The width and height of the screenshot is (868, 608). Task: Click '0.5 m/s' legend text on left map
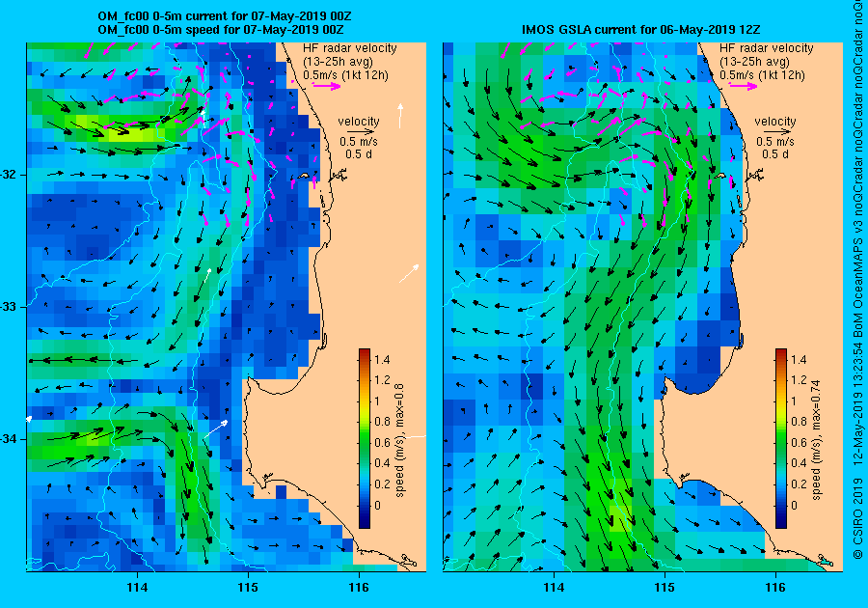[359, 142]
